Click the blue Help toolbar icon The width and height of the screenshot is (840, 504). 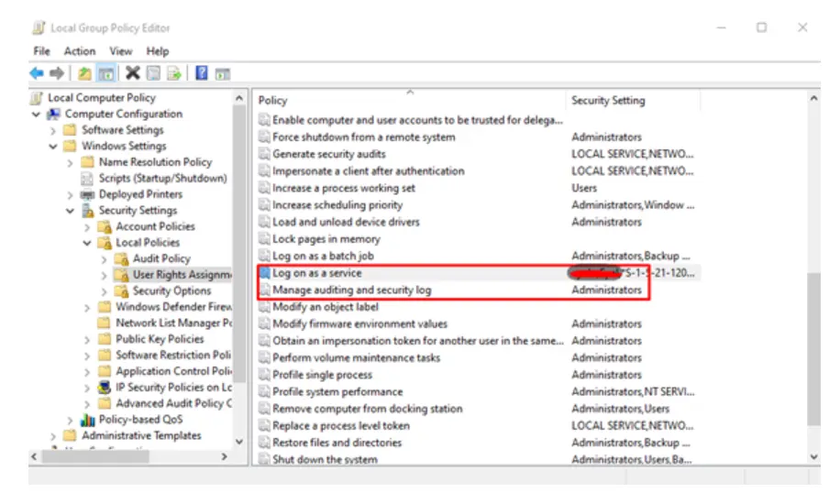pyautogui.click(x=201, y=73)
